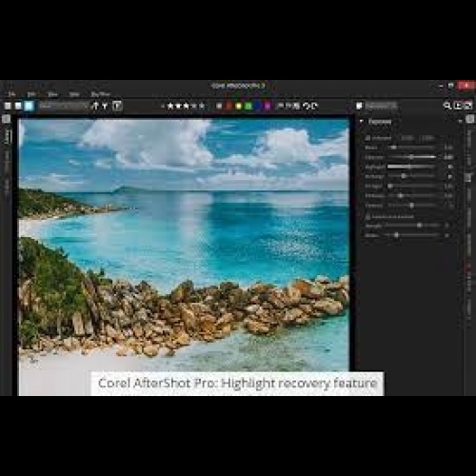Open the File menu
The width and height of the screenshot is (476, 476).
pos(11,94)
